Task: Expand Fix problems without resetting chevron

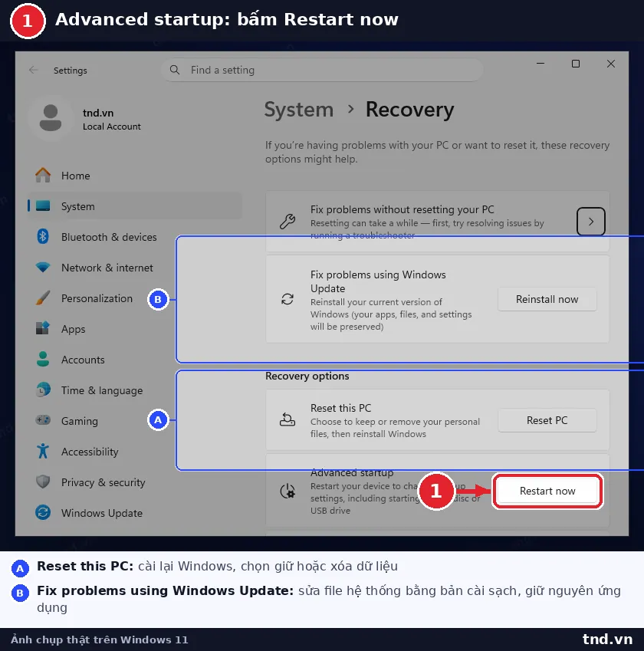Action: pyautogui.click(x=591, y=222)
